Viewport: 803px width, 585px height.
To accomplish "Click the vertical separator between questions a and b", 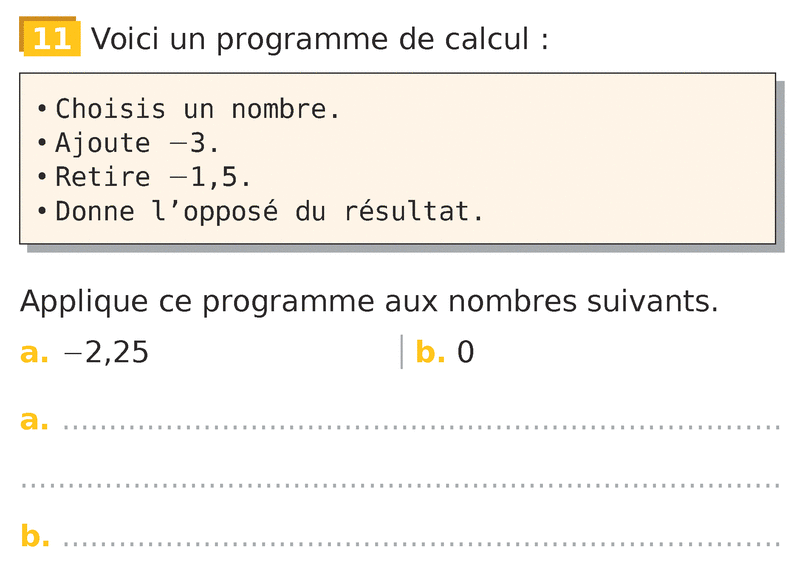I will (402, 352).
